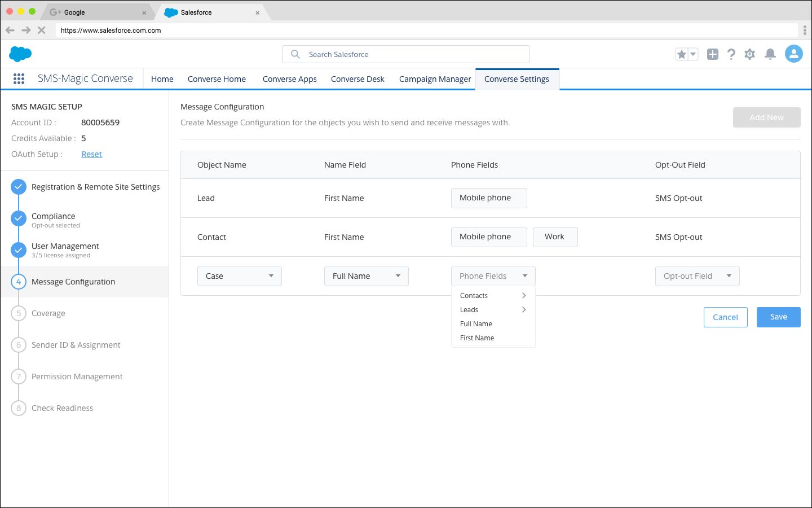Screen dimensions: 812x508
Task: Click the step 4 circle icon
Action: 19,282
